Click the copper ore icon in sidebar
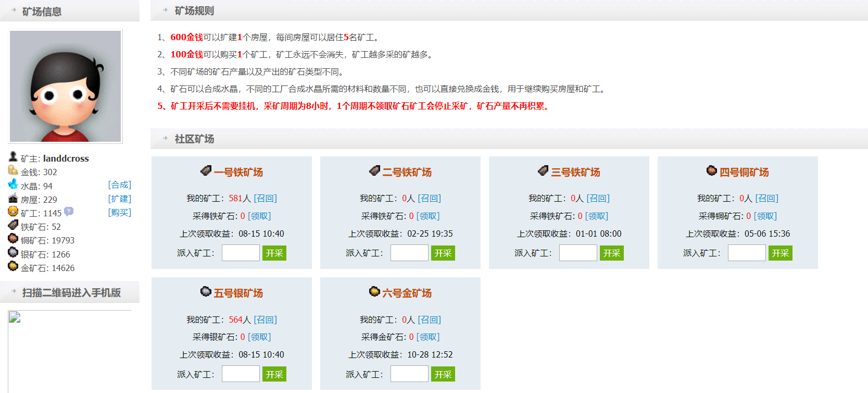Screen dimensions: 868x393 tap(13, 238)
